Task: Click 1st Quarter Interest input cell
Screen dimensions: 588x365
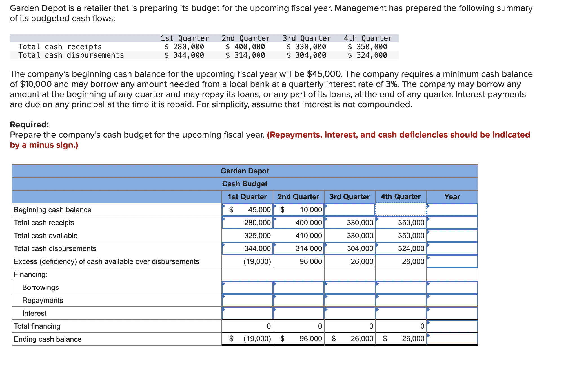Action: coord(247,313)
